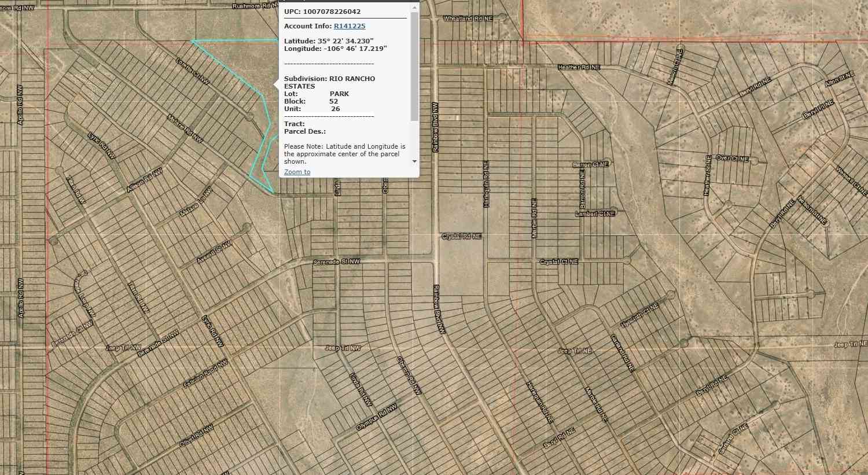Image resolution: width=868 pixels, height=475 pixels.
Task: Click the Serenade St NW label near Rainbow Blvd
Action: pyautogui.click(x=337, y=262)
